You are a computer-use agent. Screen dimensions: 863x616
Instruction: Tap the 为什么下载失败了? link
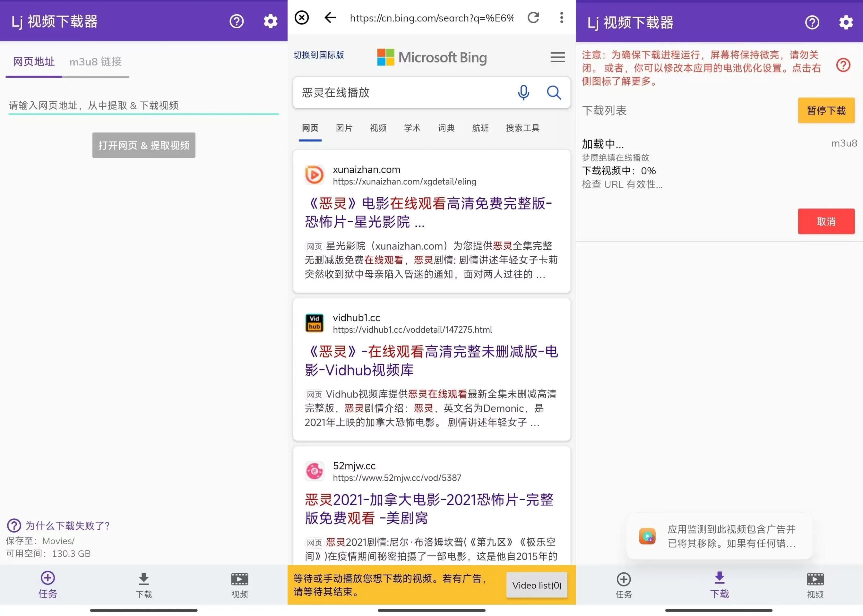pos(67,525)
